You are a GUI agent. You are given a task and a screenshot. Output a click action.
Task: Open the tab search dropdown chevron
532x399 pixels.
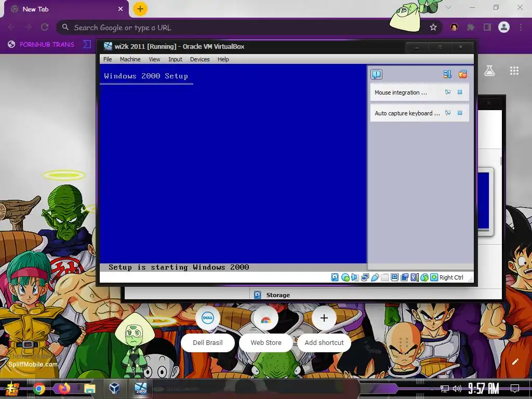point(448,7)
